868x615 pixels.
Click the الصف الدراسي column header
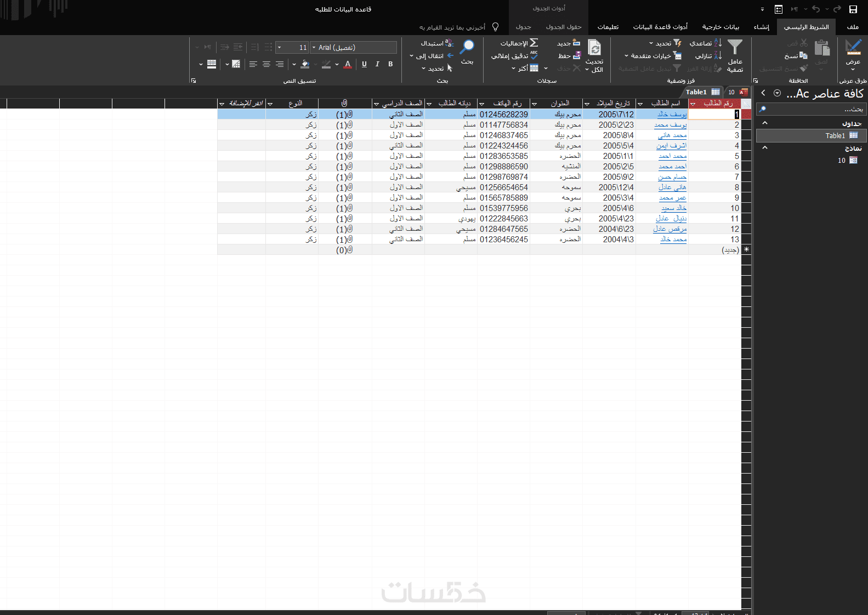coord(399,103)
